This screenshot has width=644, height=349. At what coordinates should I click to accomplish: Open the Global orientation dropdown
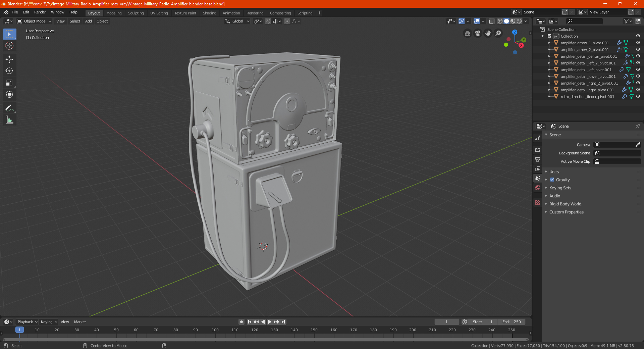coord(237,21)
